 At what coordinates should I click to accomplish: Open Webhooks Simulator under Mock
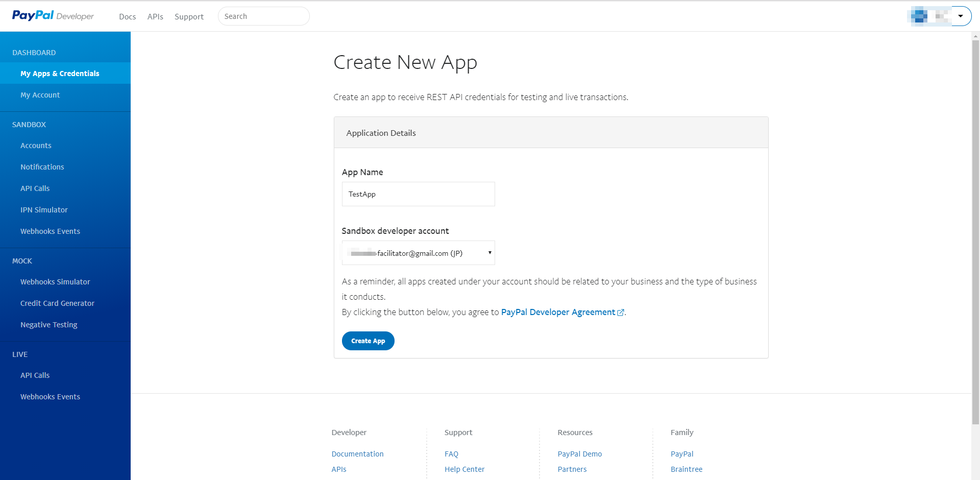click(x=55, y=282)
